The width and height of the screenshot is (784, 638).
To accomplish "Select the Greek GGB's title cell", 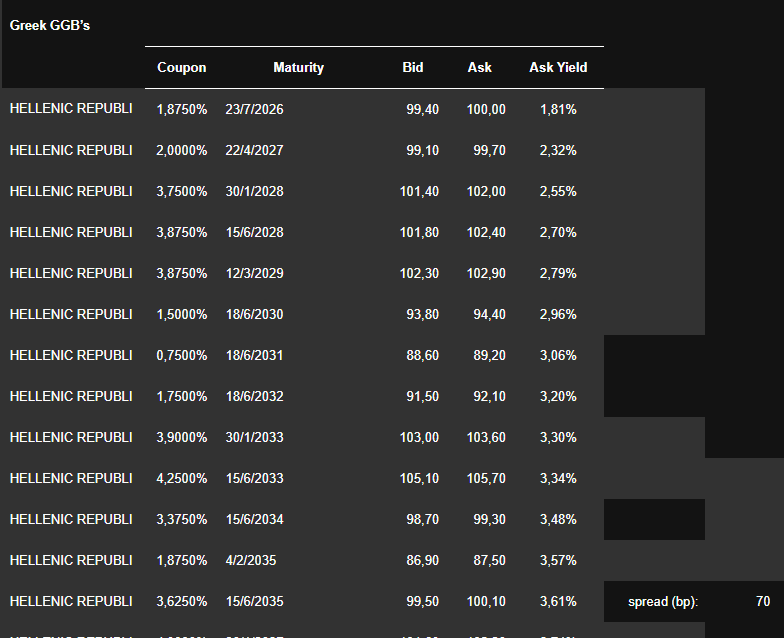I will click(x=50, y=26).
